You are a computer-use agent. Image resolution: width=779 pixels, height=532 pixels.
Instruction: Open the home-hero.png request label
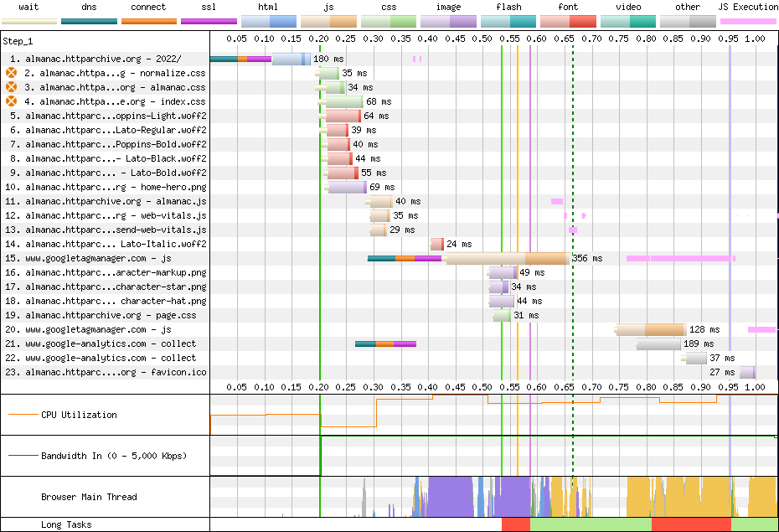click(x=106, y=187)
